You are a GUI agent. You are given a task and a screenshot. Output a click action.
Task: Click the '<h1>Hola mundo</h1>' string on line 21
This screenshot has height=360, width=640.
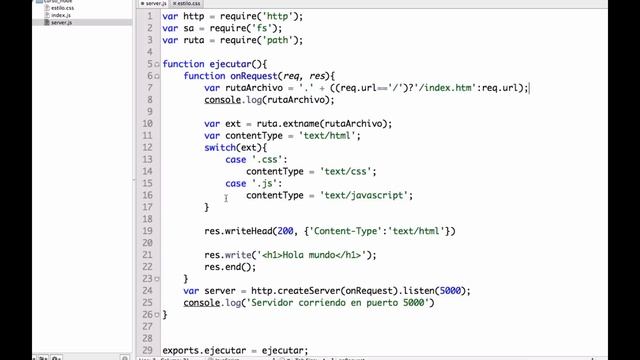311,255
